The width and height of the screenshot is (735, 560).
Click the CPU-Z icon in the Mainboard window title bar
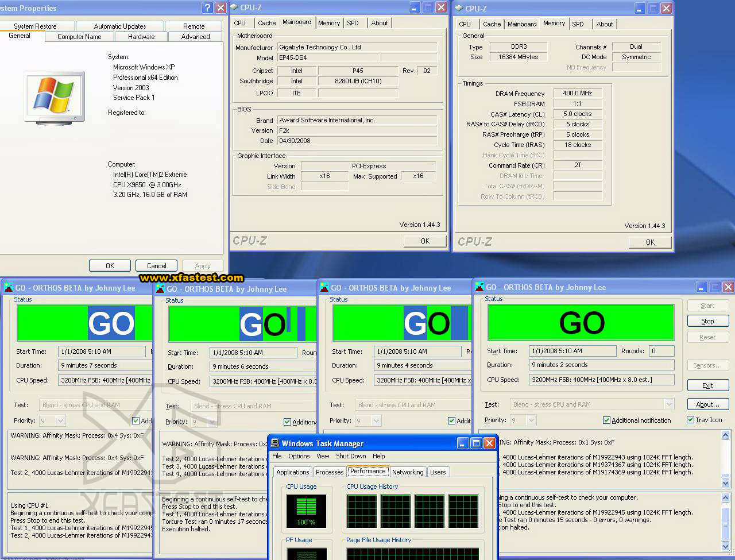pyautogui.click(x=234, y=7)
